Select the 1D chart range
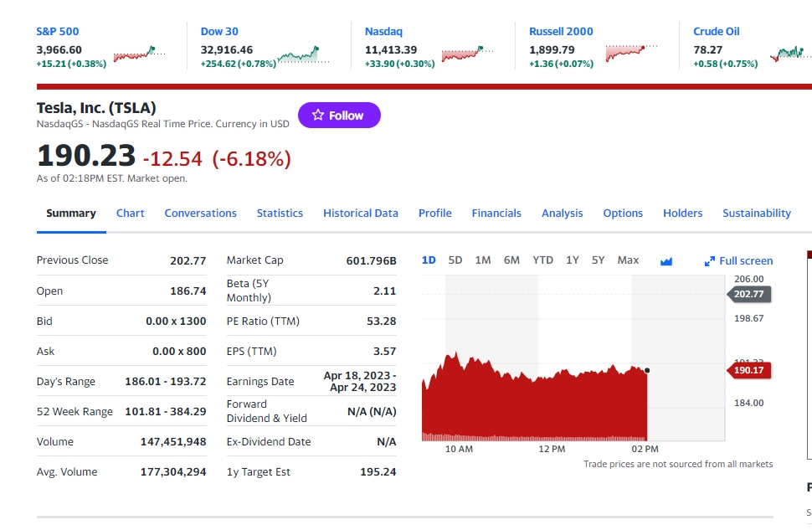This screenshot has width=812, height=530. pos(429,260)
